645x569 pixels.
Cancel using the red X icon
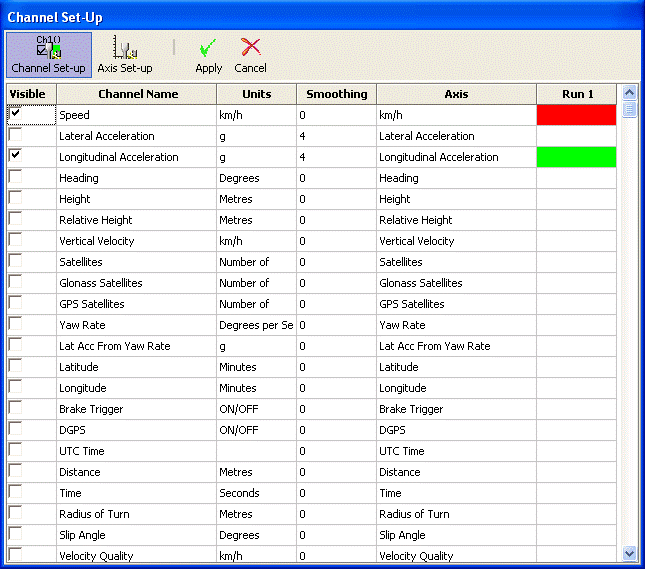point(250,55)
